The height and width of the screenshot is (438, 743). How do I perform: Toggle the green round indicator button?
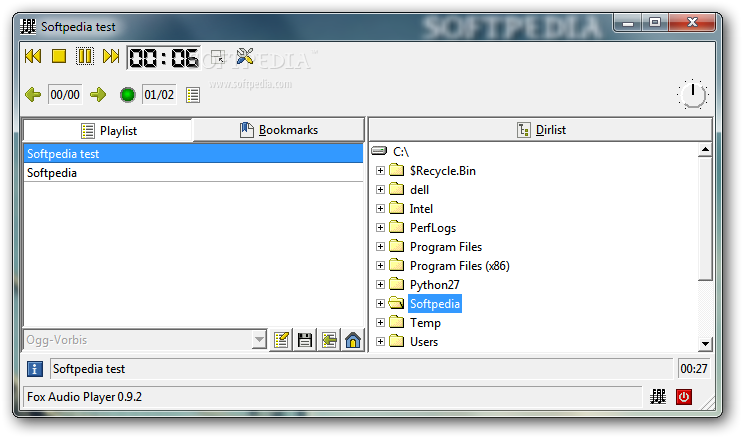coord(127,95)
